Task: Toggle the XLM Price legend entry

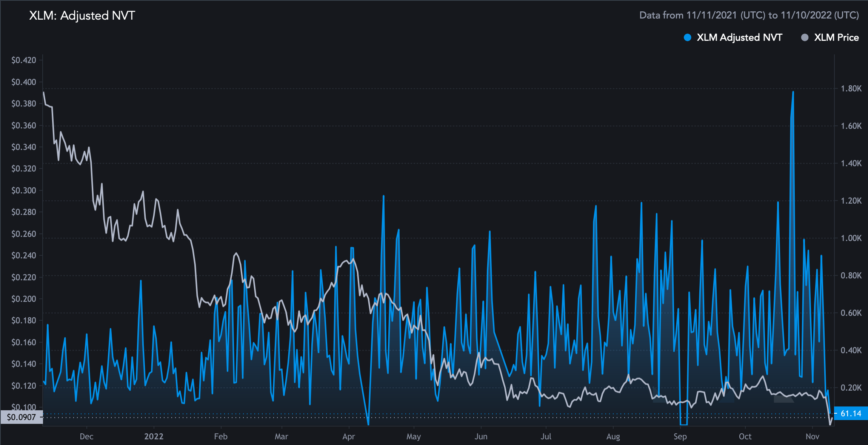Action: tap(836, 37)
